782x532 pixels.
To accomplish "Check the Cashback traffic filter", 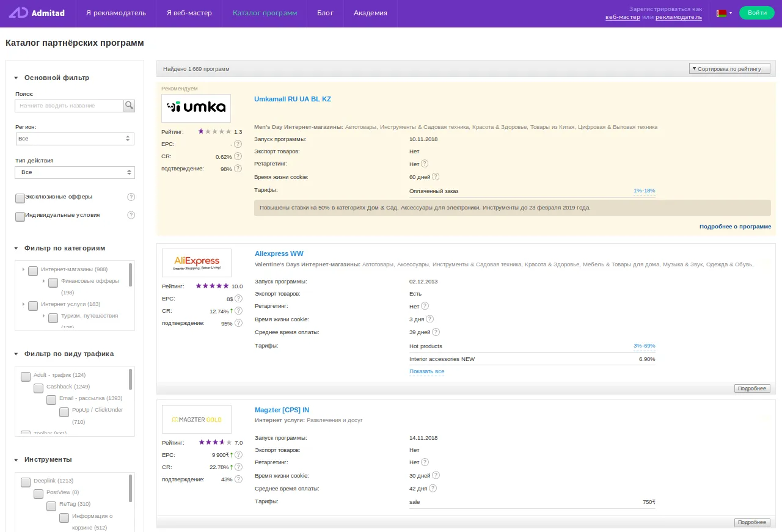I will (x=38, y=388).
